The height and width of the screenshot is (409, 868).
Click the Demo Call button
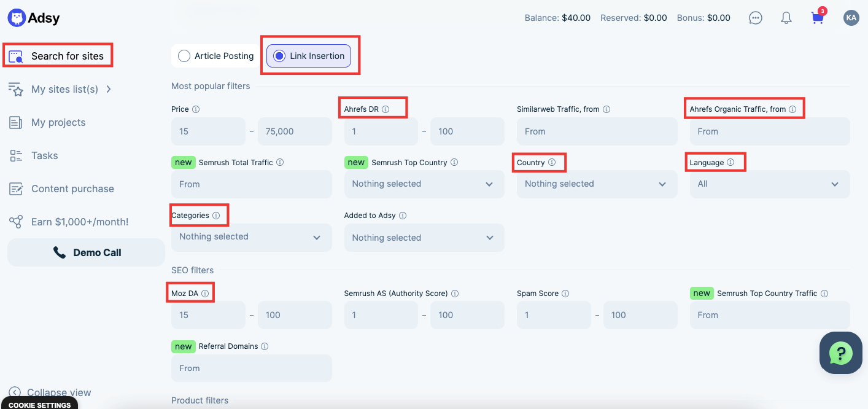tap(86, 252)
